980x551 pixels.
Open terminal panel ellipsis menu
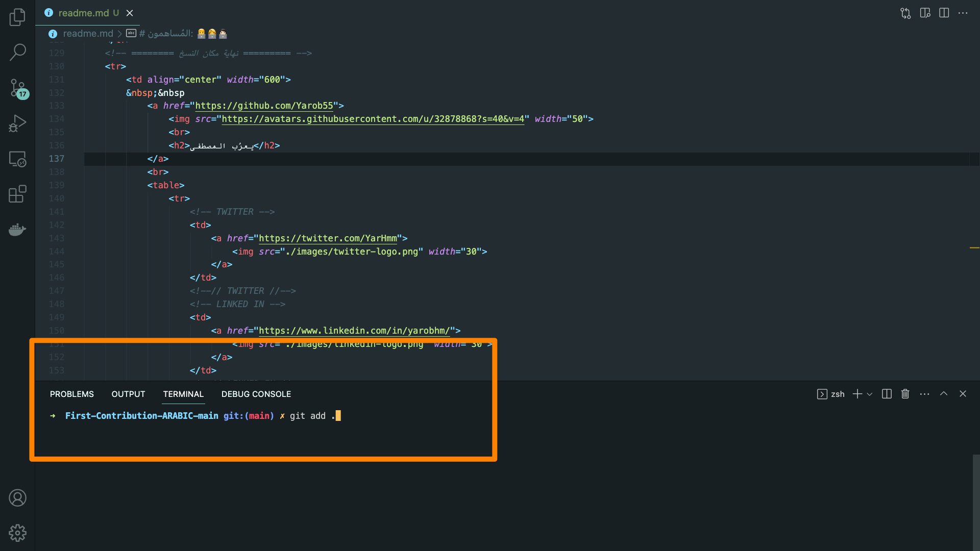pos(924,394)
